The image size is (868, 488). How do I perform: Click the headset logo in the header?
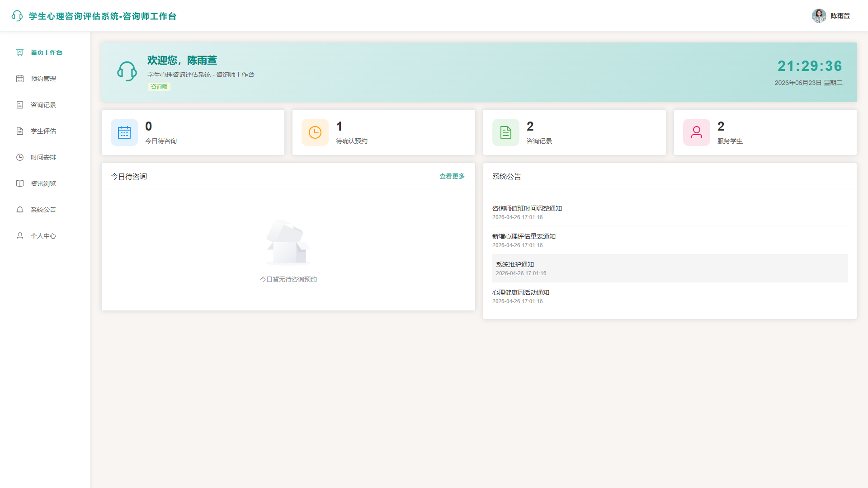[x=17, y=16]
